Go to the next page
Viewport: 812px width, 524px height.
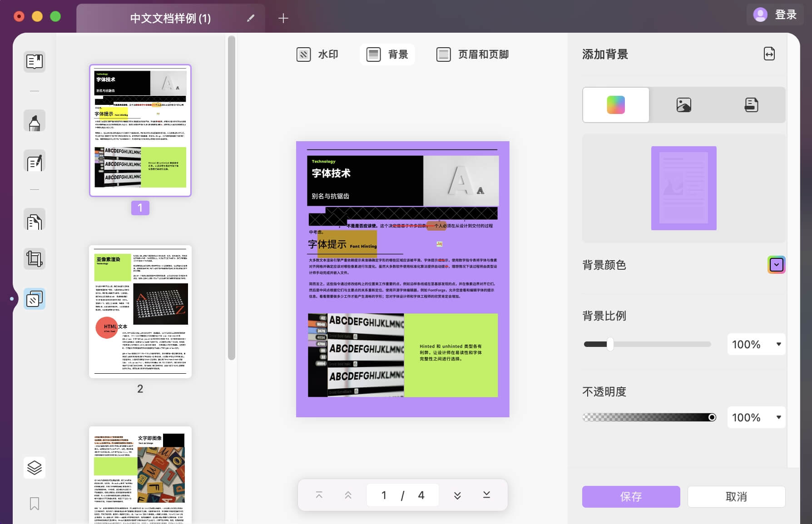pos(457,495)
